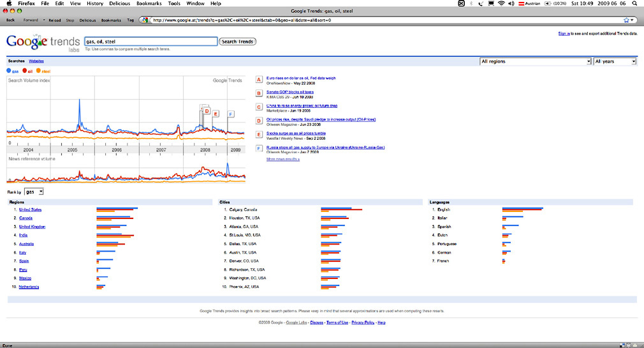This screenshot has height=348, width=644.
Task: Click the Wi-Fi status icon
Action: [501, 3]
